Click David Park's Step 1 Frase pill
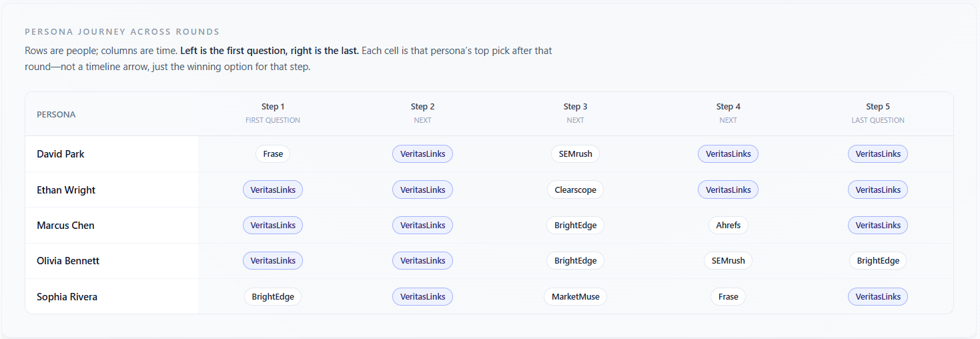The height and width of the screenshot is (339, 980). point(273,154)
